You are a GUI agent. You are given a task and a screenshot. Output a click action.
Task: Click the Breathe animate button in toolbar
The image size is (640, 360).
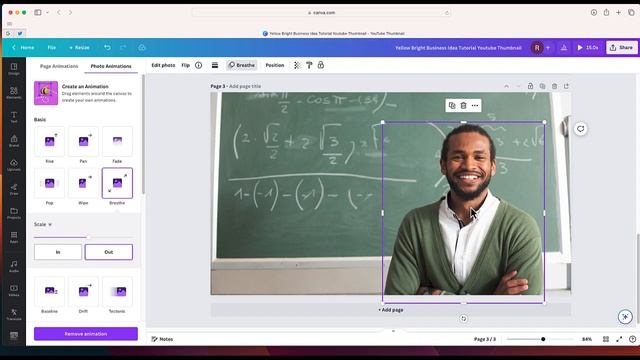(242, 65)
